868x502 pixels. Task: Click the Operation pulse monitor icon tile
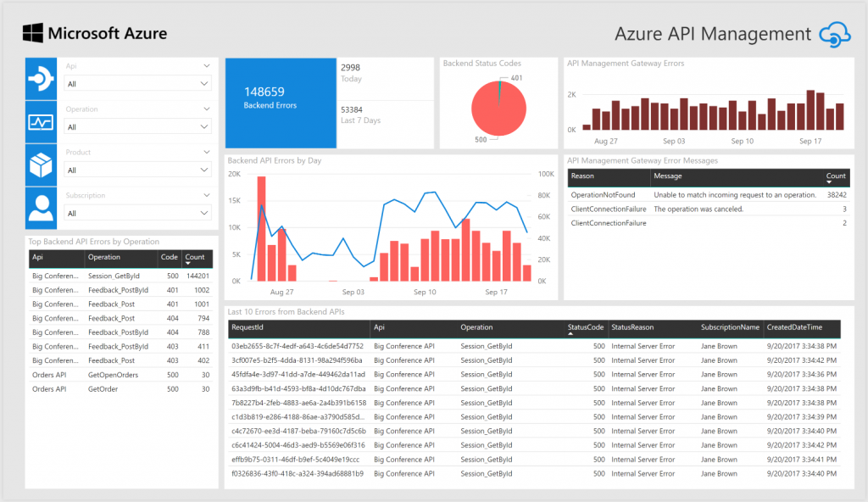pos(41,122)
